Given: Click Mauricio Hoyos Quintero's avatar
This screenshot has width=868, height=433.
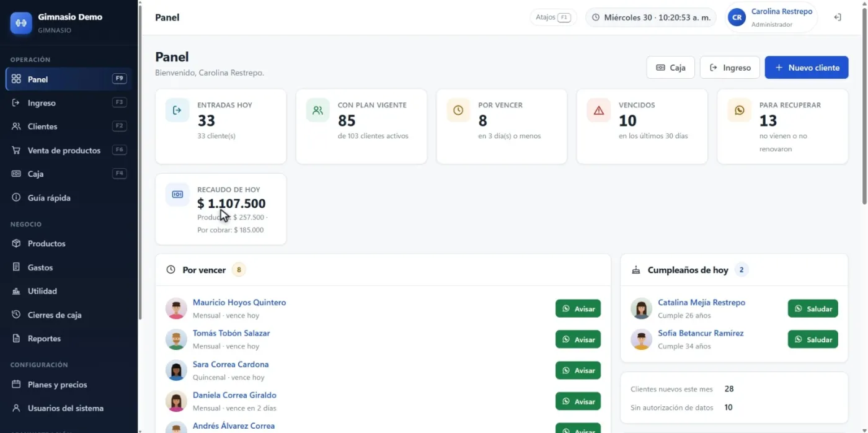Looking at the screenshot, I should pos(176,308).
